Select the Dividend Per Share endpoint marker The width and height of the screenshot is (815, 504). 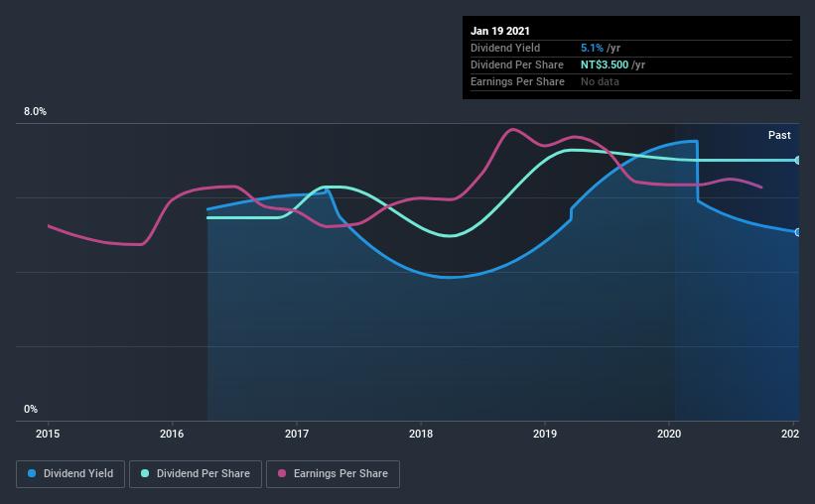click(797, 160)
